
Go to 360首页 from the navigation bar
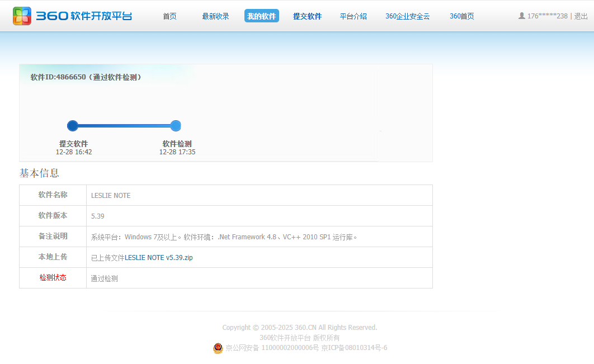click(x=461, y=16)
